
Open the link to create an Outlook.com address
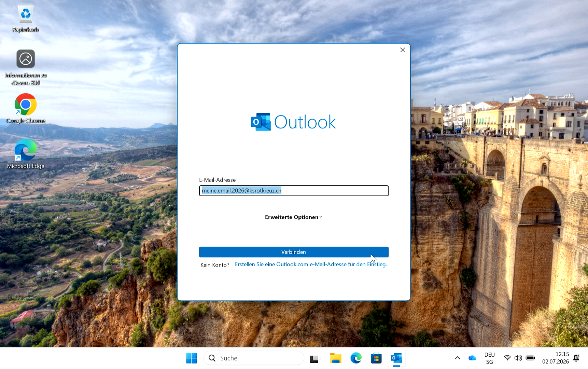pyautogui.click(x=311, y=264)
